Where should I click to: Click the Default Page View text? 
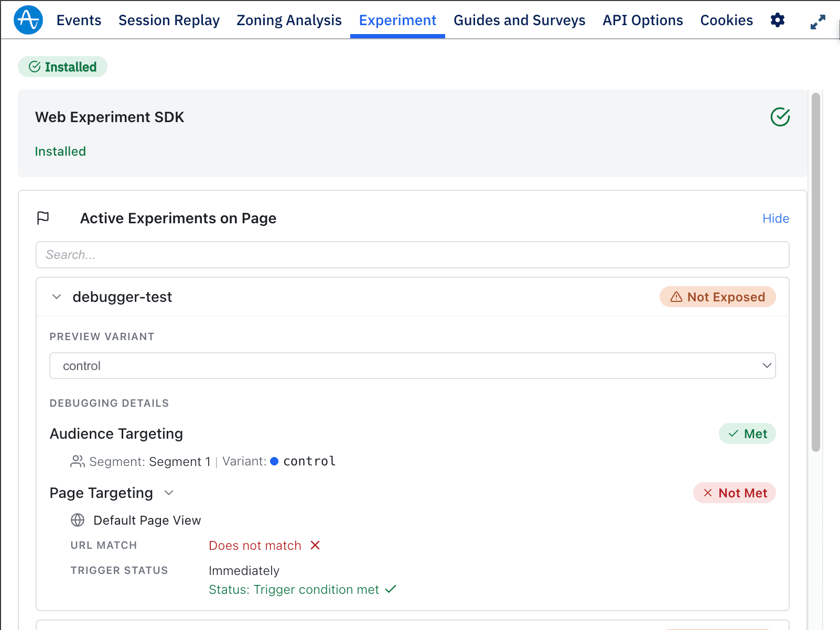pyautogui.click(x=147, y=520)
